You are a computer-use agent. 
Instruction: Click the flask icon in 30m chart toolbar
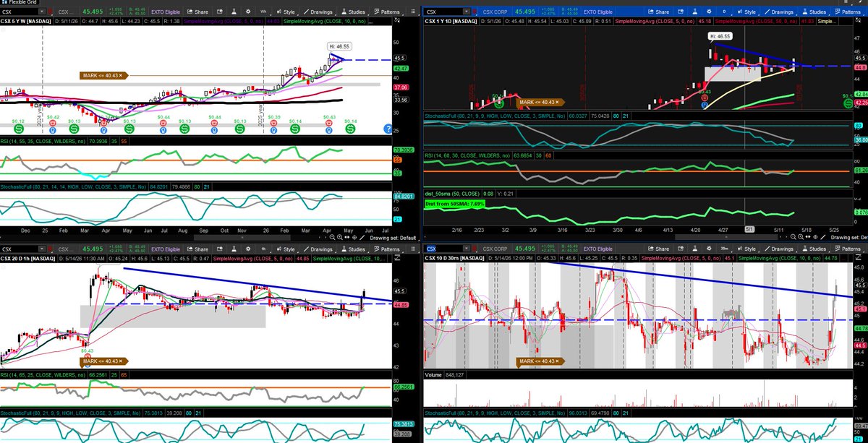tap(694, 249)
